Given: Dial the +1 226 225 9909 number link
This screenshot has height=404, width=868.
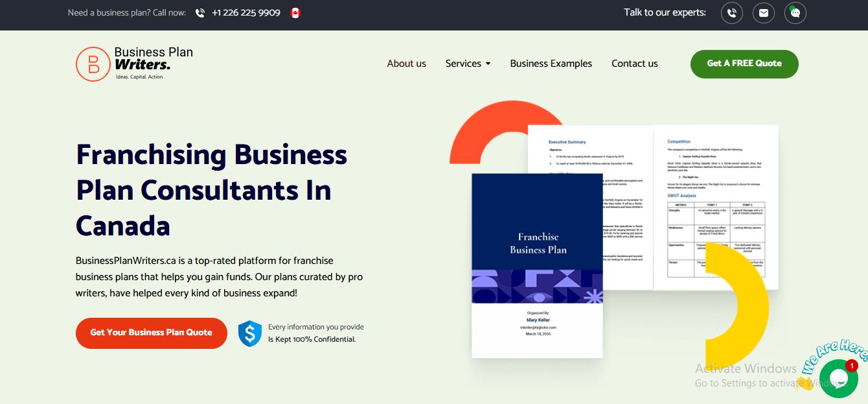Looking at the screenshot, I should point(246,13).
